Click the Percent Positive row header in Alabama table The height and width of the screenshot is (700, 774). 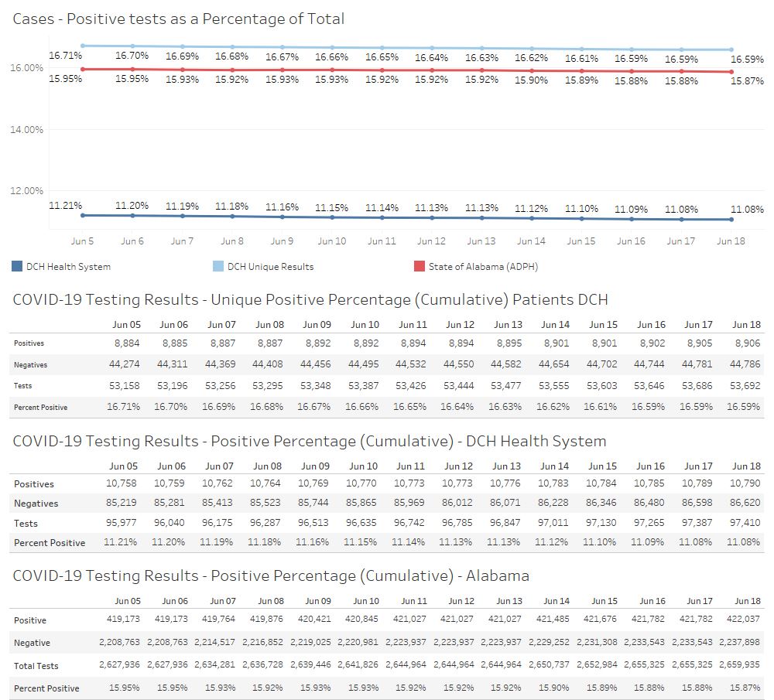pyautogui.click(x=46, y=688)
